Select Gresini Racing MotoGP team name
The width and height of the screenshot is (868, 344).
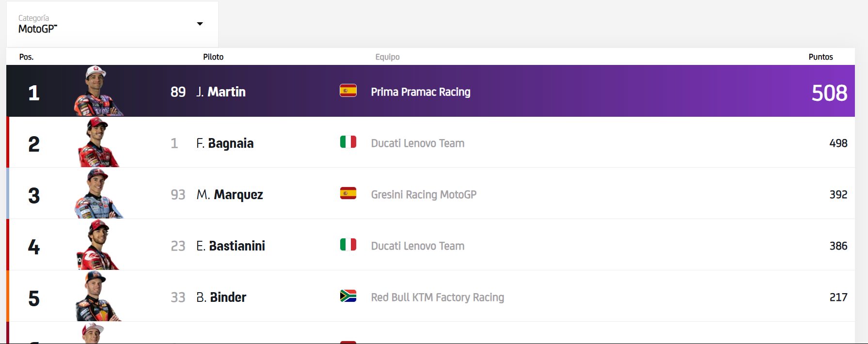(424, 195)
